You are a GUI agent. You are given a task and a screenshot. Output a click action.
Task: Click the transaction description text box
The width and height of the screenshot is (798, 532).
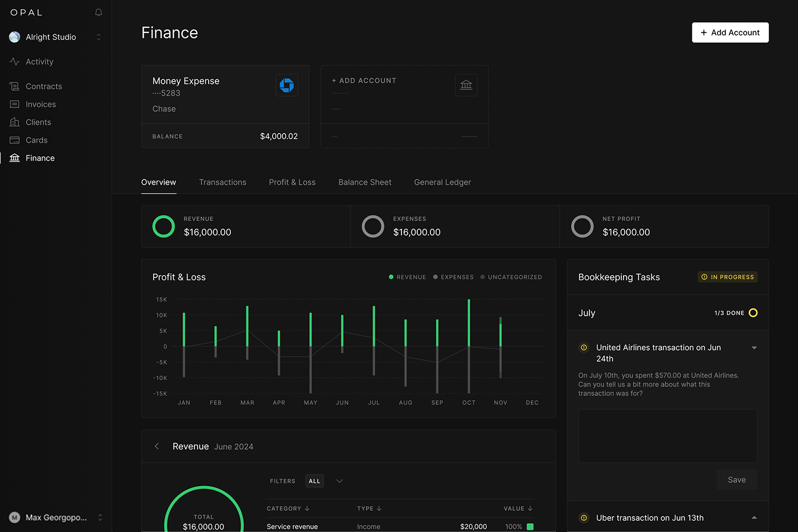(x=668, y=436)
